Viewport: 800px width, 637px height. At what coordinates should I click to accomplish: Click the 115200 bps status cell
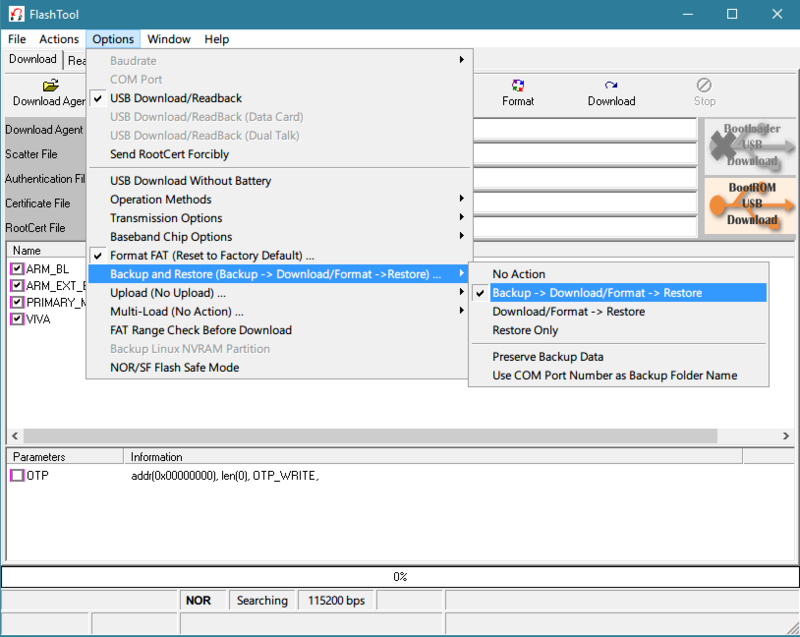336,600
